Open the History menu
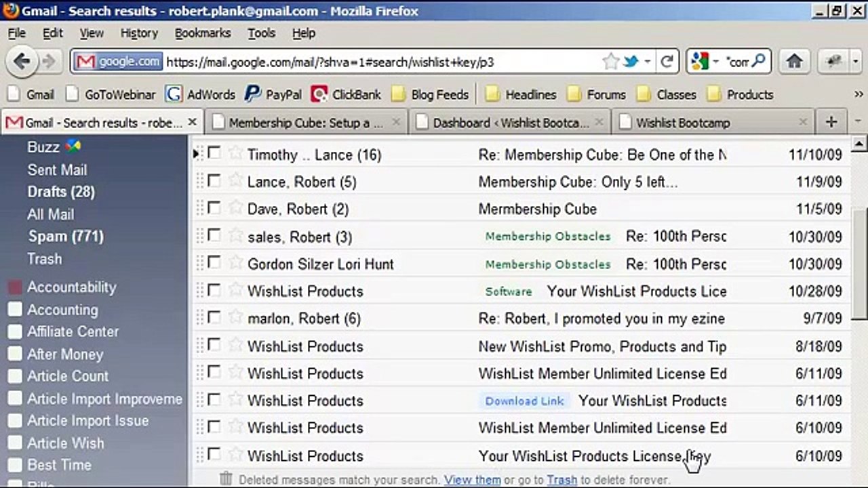The height and width of the screenshot is (488, 868). 139,33
